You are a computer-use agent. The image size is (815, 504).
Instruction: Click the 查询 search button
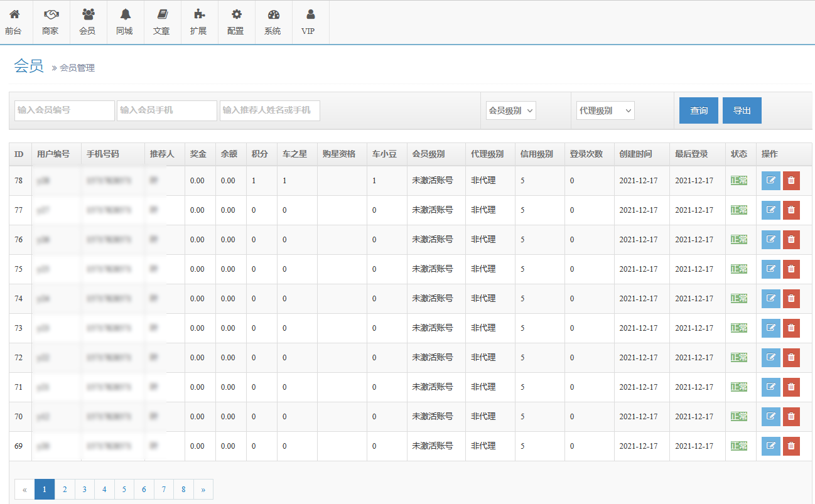tap(699, 110)
